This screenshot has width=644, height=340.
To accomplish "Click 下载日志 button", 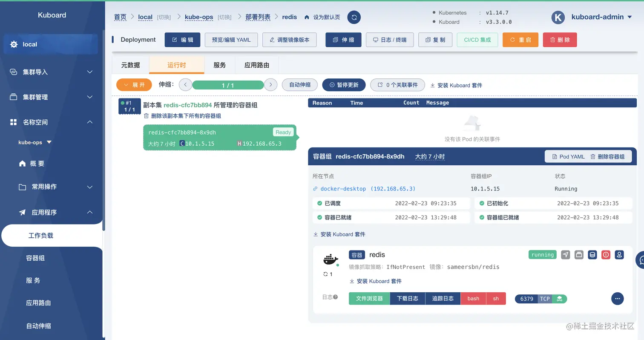I will (408, 299).
